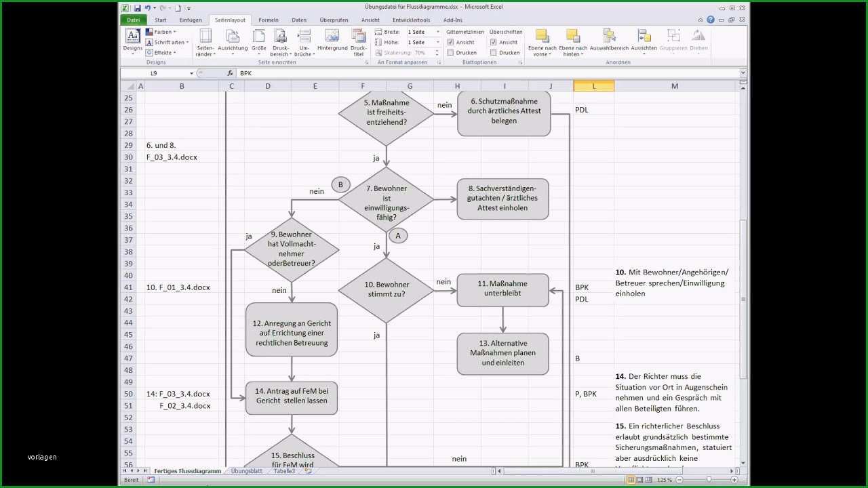Open the Auswahlbereich selection pane
The width and height of the screenshot is (868, 488).
point(609,40)
